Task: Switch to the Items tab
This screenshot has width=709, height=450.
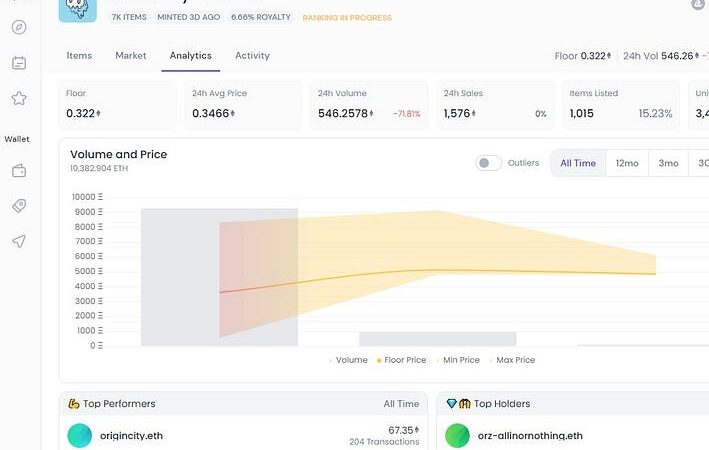Action: [79, 56]
